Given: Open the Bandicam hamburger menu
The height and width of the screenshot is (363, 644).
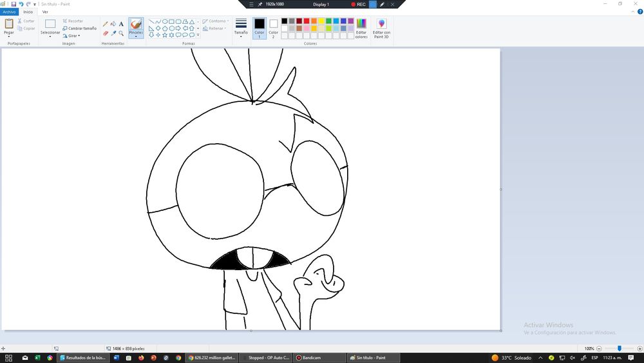Looking at the screenshot, I should (251, 4).
